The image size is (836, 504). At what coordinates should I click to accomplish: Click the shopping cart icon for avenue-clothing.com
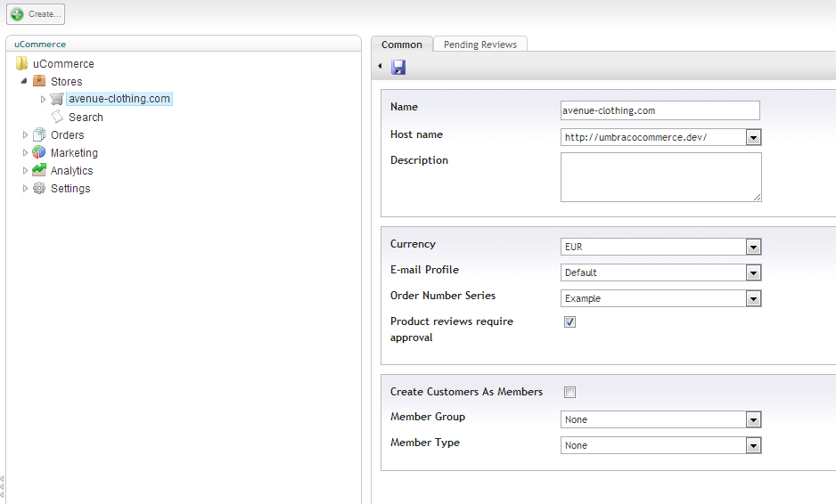(x=57, y=99)
